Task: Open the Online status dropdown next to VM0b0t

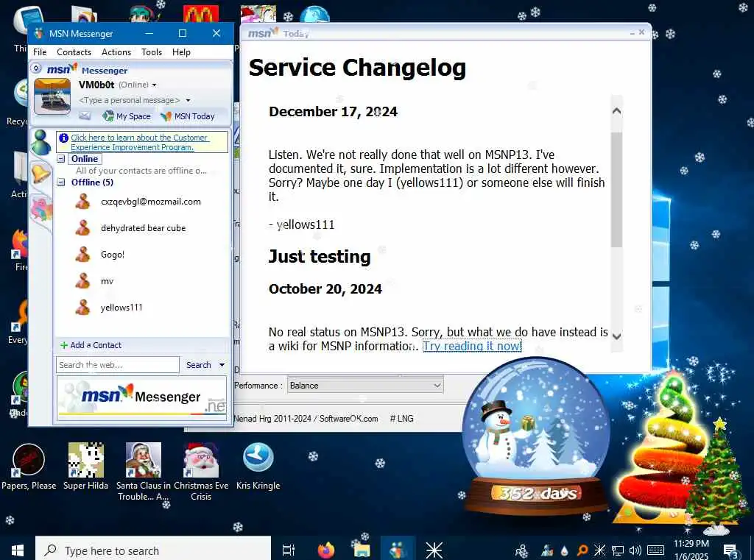Action: click(x=155, y=85)
